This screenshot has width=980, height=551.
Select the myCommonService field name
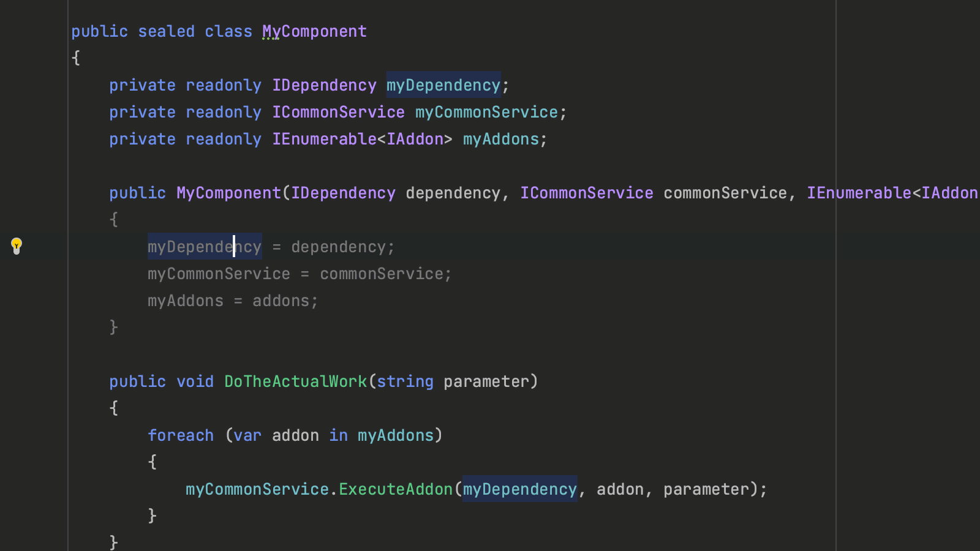487,112
